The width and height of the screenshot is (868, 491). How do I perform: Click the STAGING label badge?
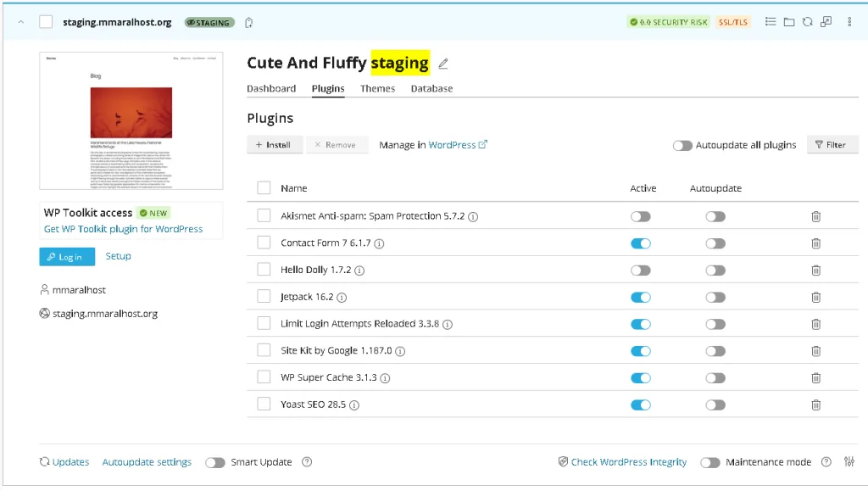click(209, 23)
